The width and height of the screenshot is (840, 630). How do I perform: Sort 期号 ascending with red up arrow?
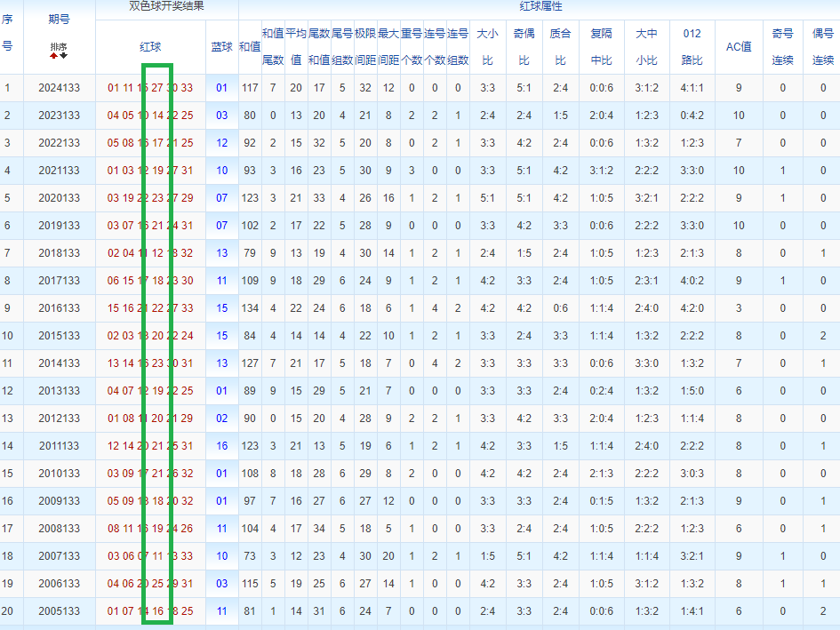point(53,55)
